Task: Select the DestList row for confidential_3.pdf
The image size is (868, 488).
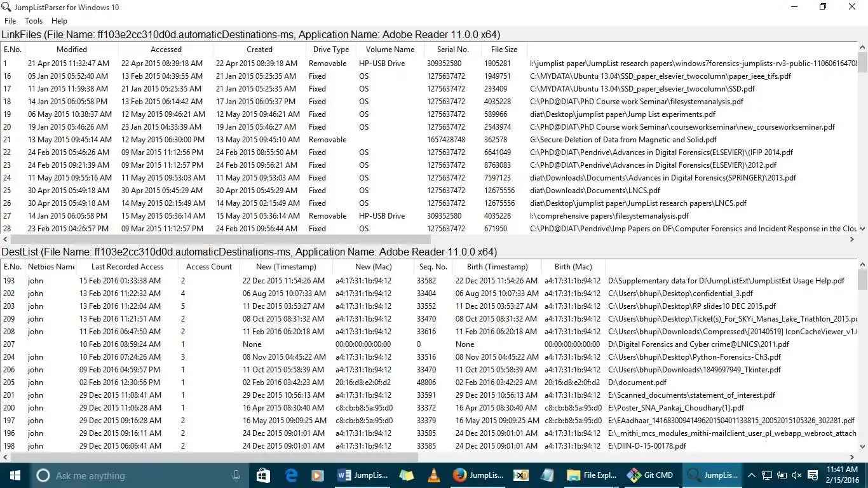Action: 429,293
